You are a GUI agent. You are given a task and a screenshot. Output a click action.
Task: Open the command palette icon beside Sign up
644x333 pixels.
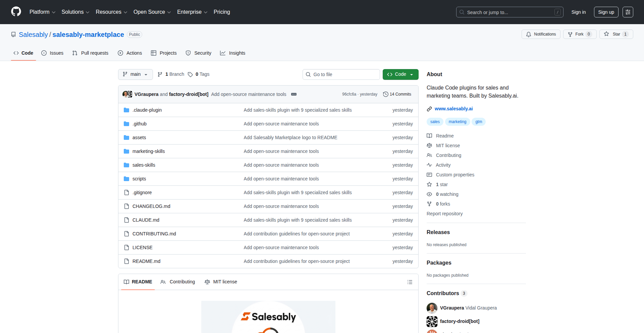coord(628,12)
